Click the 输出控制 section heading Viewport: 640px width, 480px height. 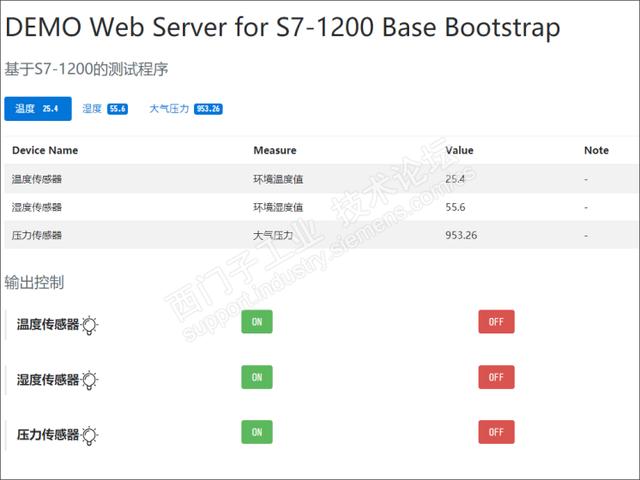pyautogui.click(x=34, y=282)
